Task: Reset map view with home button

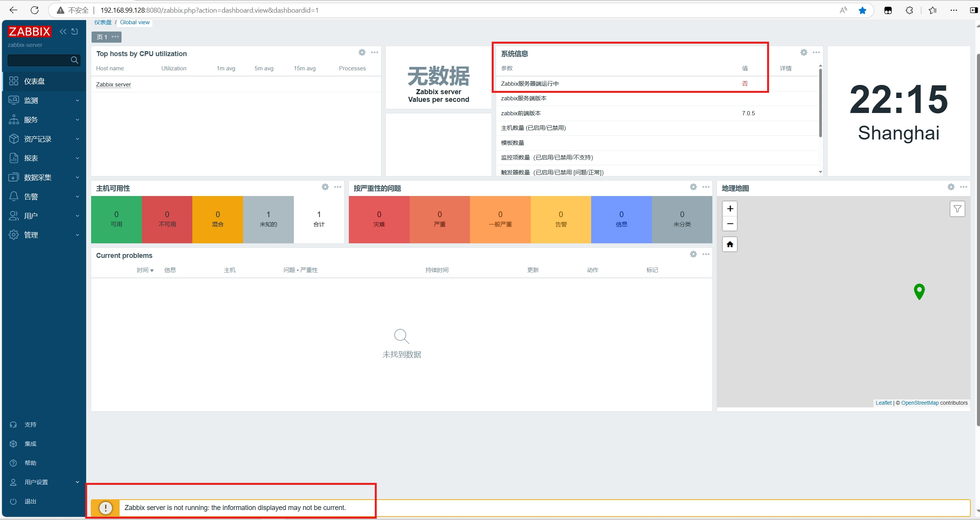Action: pyautogui.click(x=730, y=244)
